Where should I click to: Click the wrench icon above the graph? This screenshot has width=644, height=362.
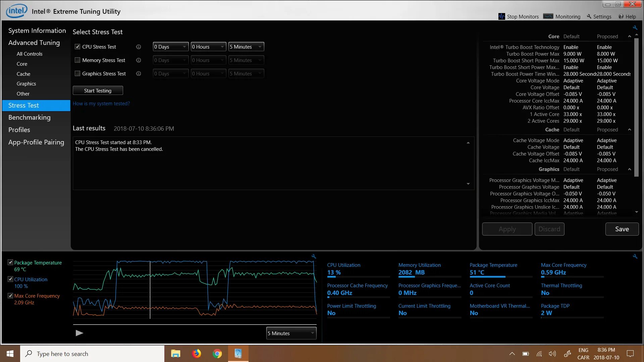tap(314, 256)
